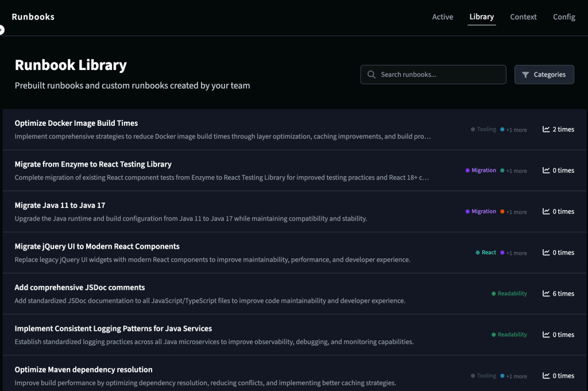
Task: Click usage chart icon for JSDoc comments row
Action: click(546, 293)
